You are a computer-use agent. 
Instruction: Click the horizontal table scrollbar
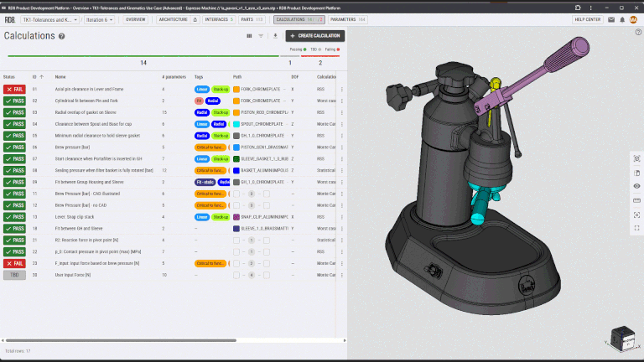pos(121,340)
